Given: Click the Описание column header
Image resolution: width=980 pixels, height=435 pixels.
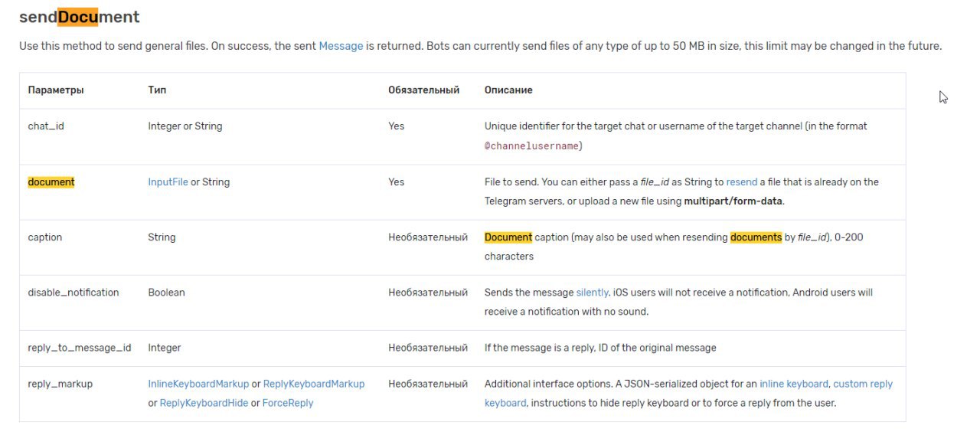Looking at the screenshot, I should [x=508, y=90].
